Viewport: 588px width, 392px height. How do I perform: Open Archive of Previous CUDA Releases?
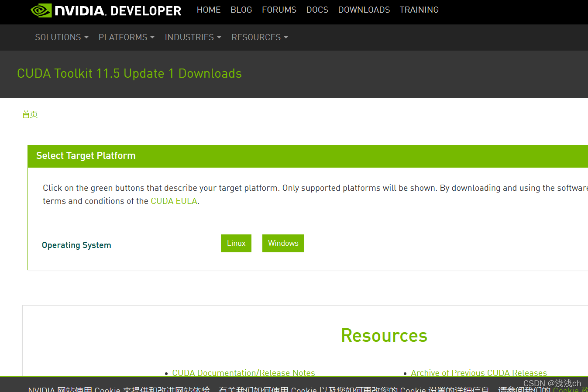point(479,373)
